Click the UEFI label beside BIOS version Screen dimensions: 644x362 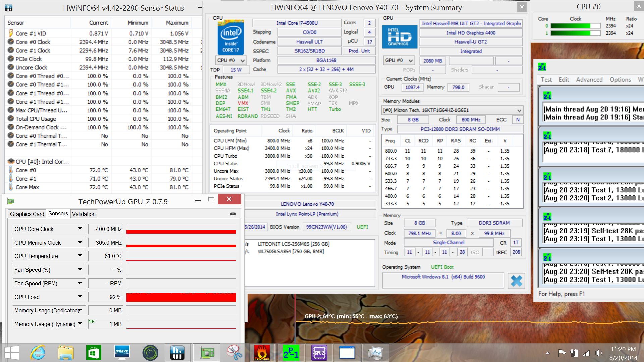click(362, 227)
